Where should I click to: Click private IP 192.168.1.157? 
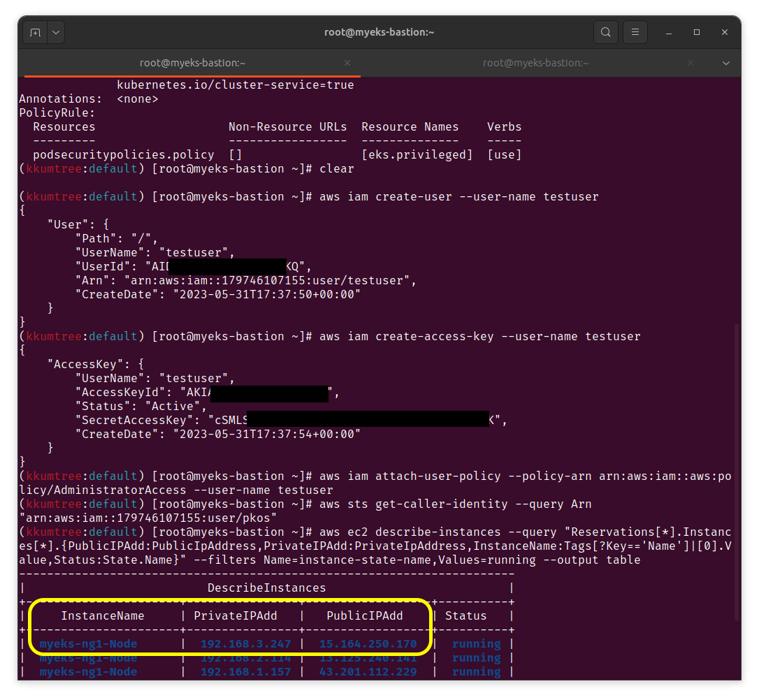tap(245, 672)
